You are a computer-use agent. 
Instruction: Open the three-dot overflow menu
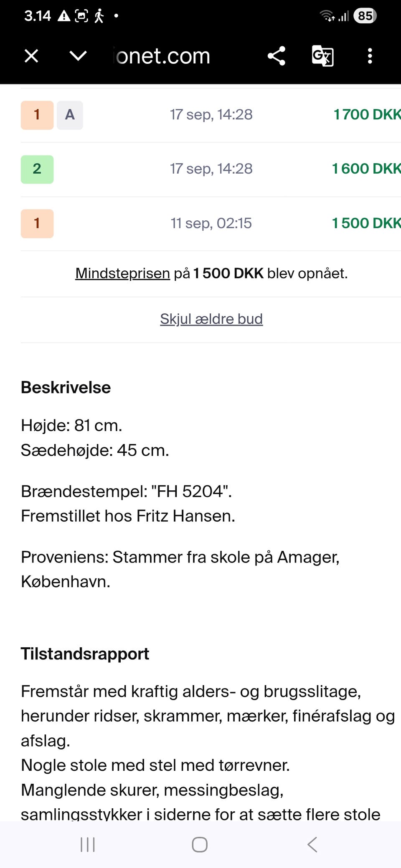[x=370, y=56]
